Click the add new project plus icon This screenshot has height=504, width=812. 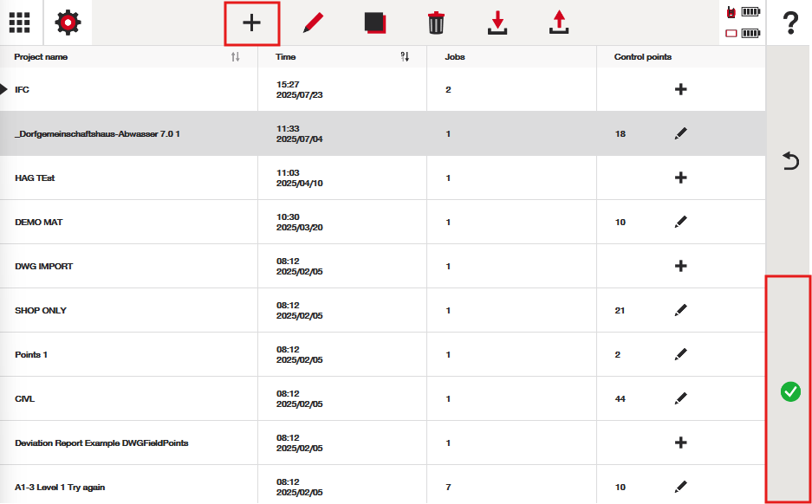251,23
